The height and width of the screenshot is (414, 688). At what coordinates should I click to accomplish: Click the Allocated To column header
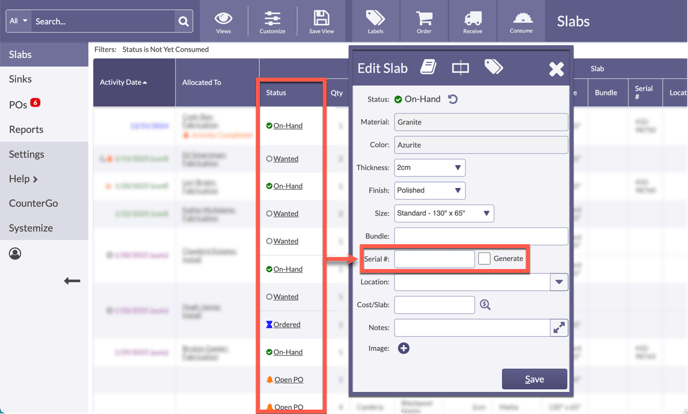[201, 82]
